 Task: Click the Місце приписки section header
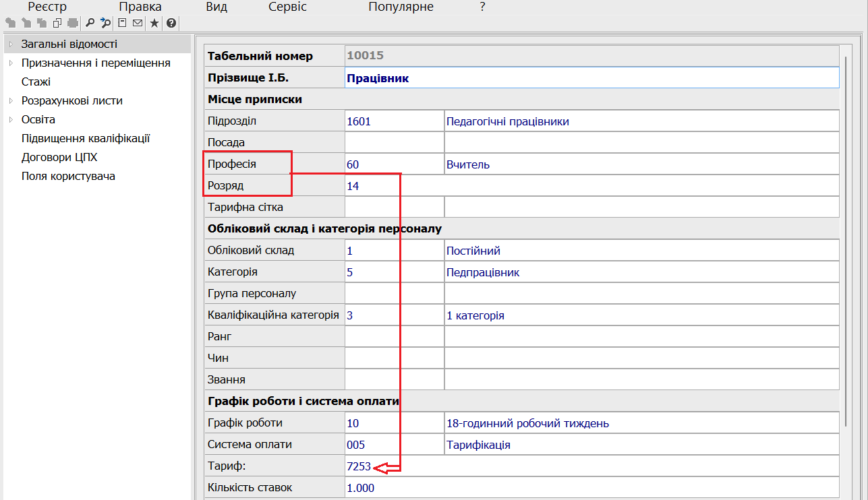(x=521, y=100)
